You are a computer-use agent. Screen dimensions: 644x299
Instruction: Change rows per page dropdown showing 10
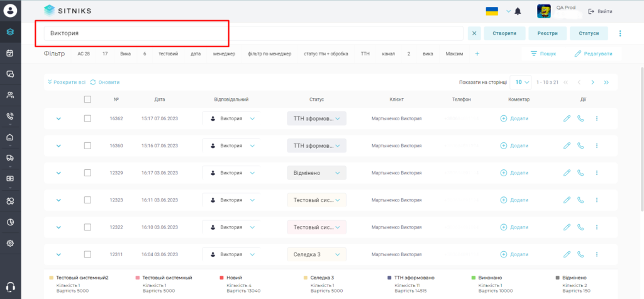(520, 82)
